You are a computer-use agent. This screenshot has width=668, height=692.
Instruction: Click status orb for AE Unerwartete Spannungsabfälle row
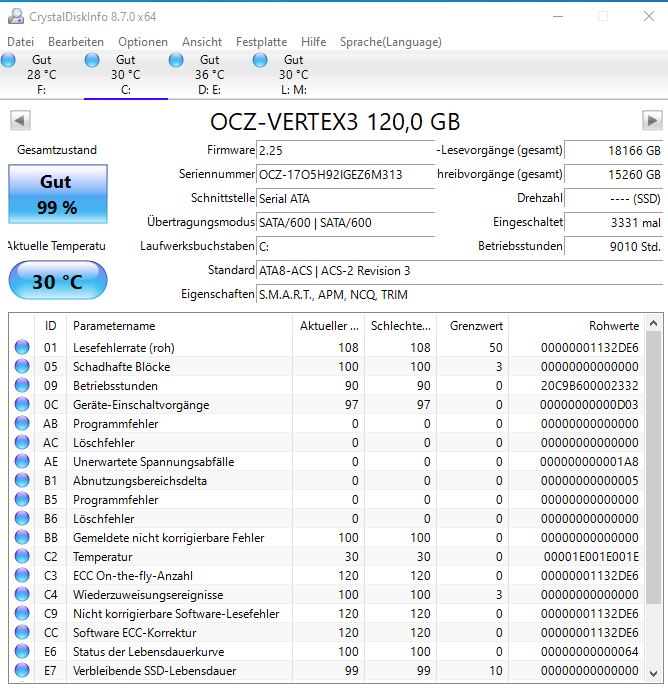tap(22, 461)
